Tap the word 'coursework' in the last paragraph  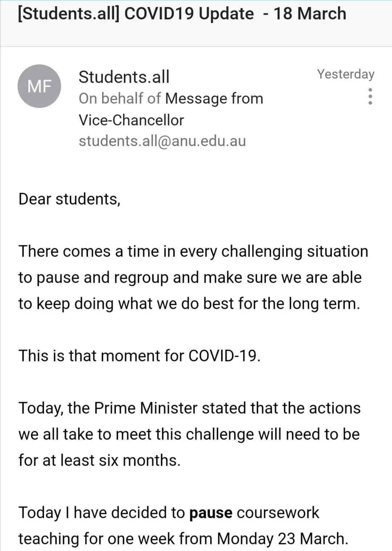tap(278, 513)
